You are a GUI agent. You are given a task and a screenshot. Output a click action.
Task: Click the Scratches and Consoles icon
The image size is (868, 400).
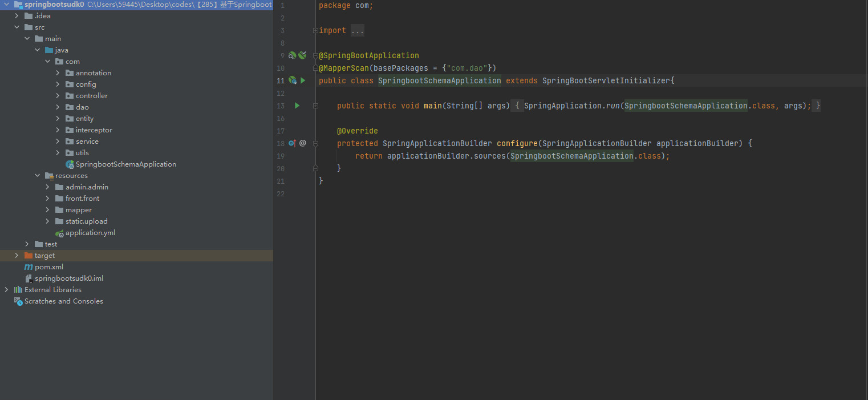tap(18, 301)
